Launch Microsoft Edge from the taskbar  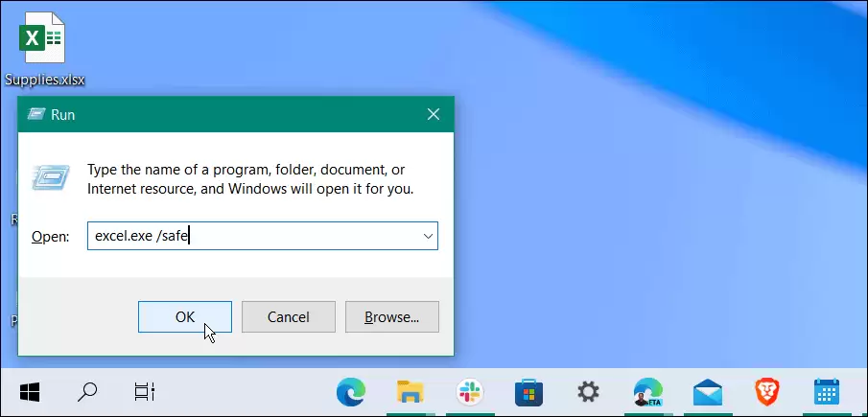(x=351, y=392)
